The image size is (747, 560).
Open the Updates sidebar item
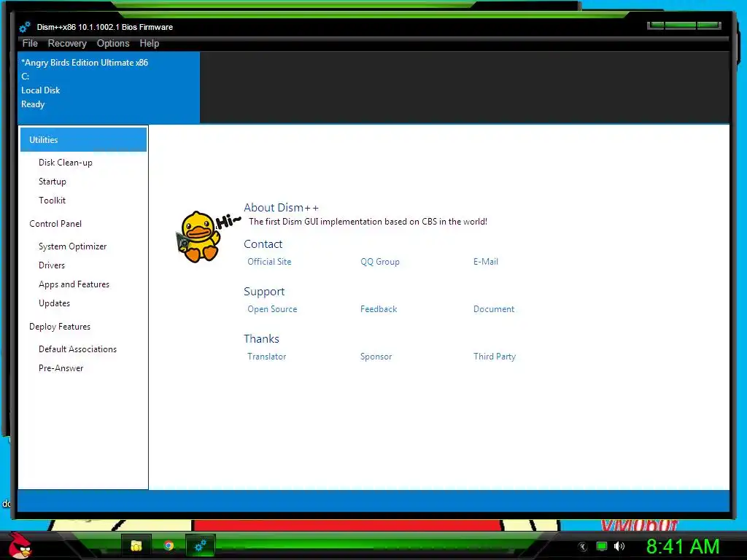(54, 303)
